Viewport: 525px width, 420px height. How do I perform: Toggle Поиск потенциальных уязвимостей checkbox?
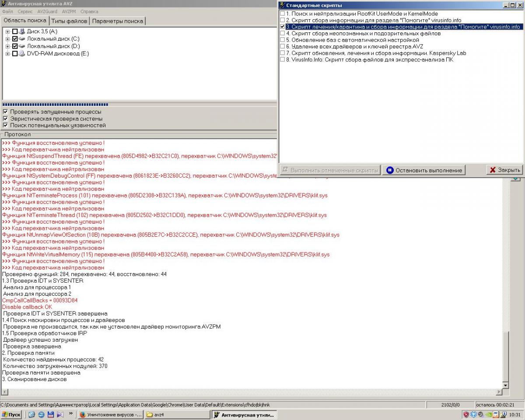click(5, 125)
